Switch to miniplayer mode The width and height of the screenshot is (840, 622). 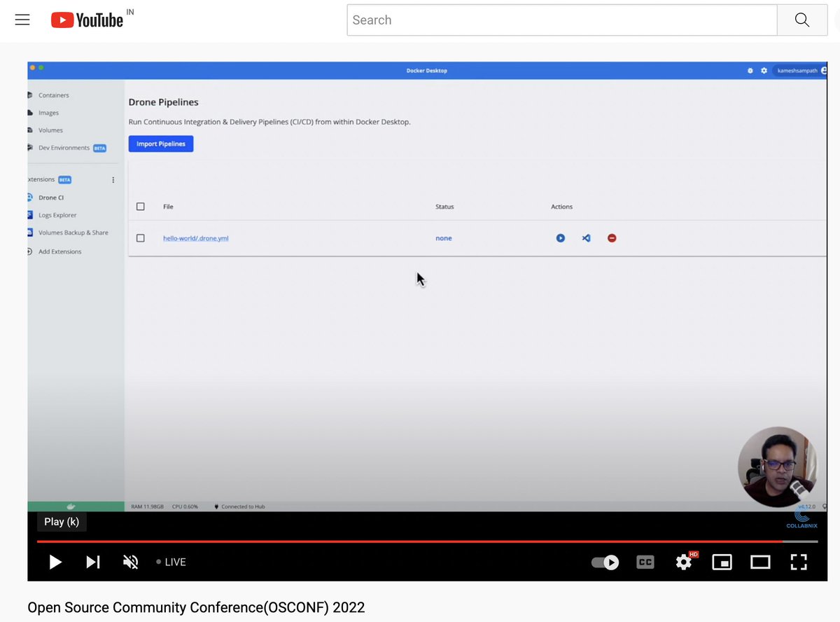click(x=722, y=562)
